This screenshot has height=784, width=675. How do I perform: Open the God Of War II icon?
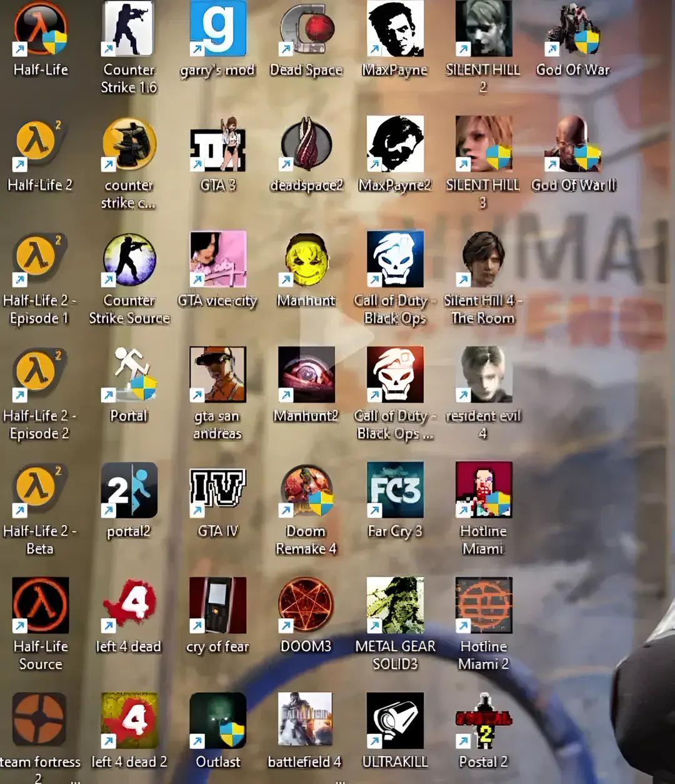[572, 144]
